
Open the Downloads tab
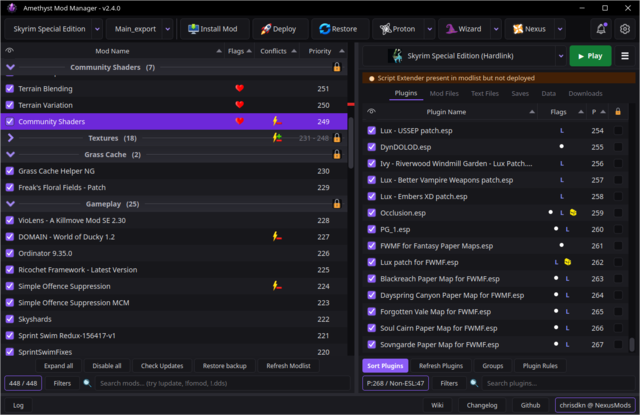[585, 93]
